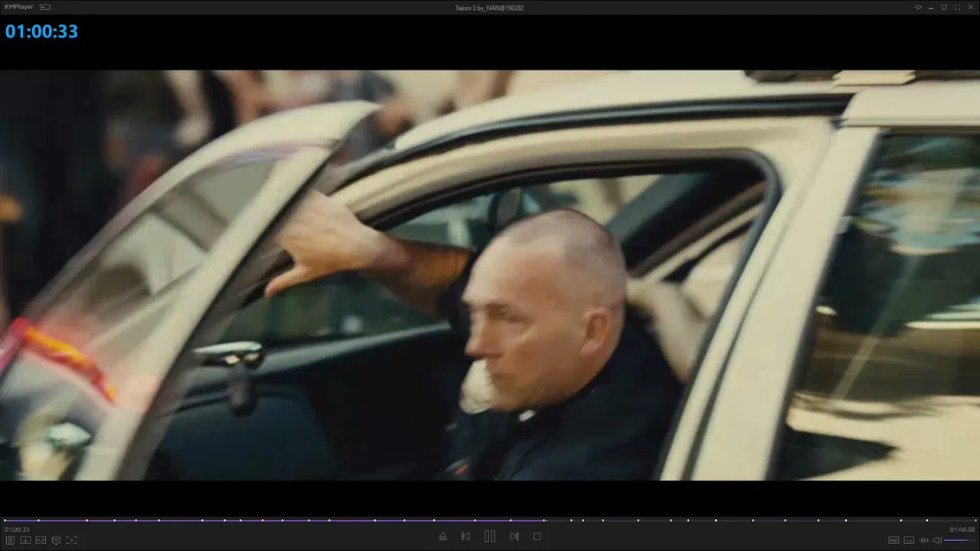
Task: Toggle hardware acceleration HW button
Action: [x=893, y=540]
